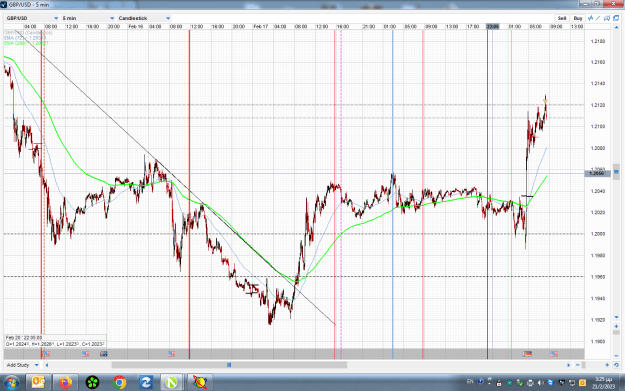
Task: Click the horizontal zoom plus icon
Action: 607,365
